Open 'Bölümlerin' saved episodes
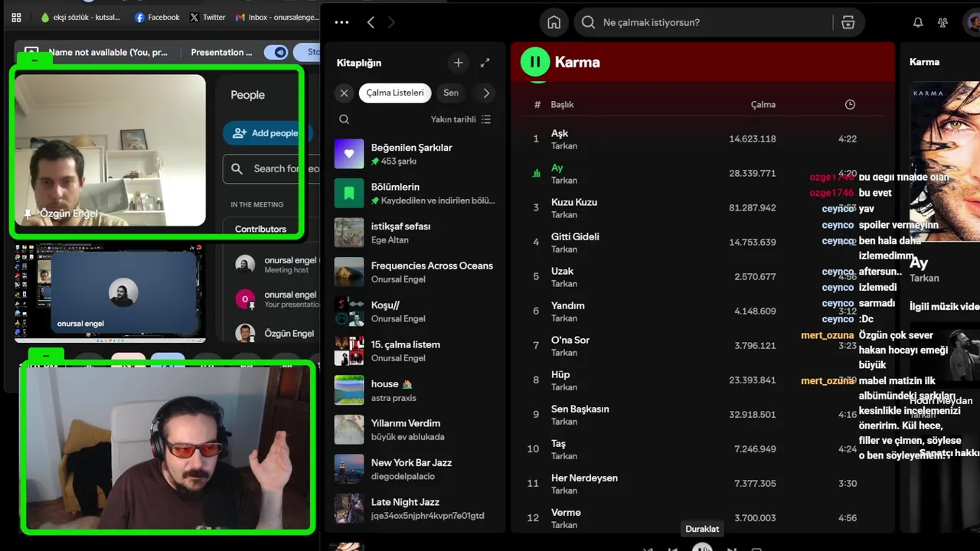 416,193
